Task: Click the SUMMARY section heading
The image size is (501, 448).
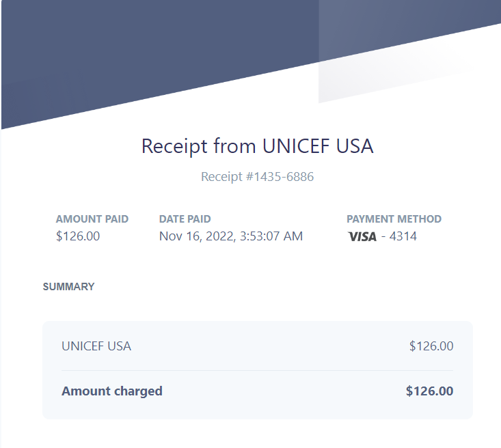Action: [x=69, y=287]
